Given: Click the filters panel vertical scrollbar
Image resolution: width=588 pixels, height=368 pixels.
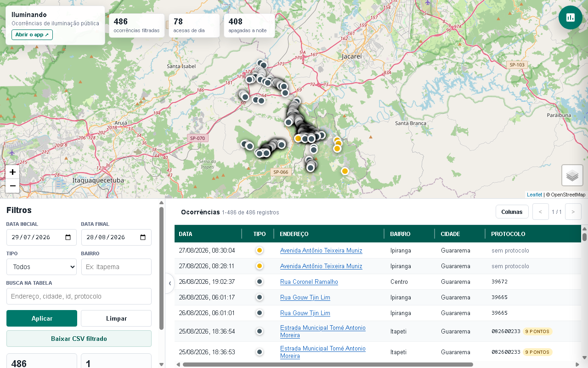Looking at the screenshot, I should [161, 268].
